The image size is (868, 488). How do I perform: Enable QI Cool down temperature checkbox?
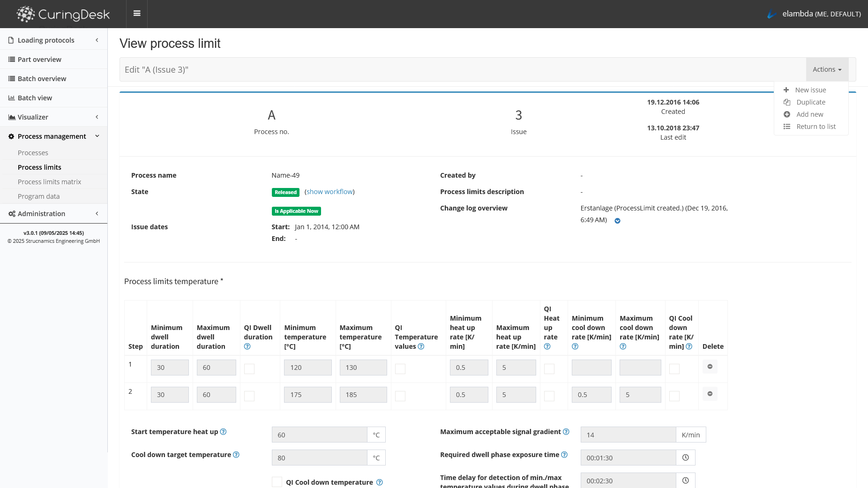[x=277, y=482]
